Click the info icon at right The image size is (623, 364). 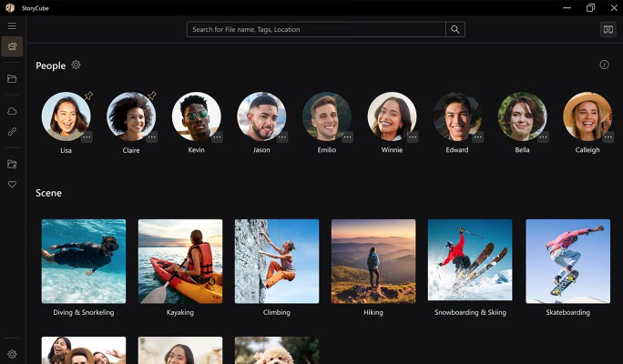tap(604, 66)
